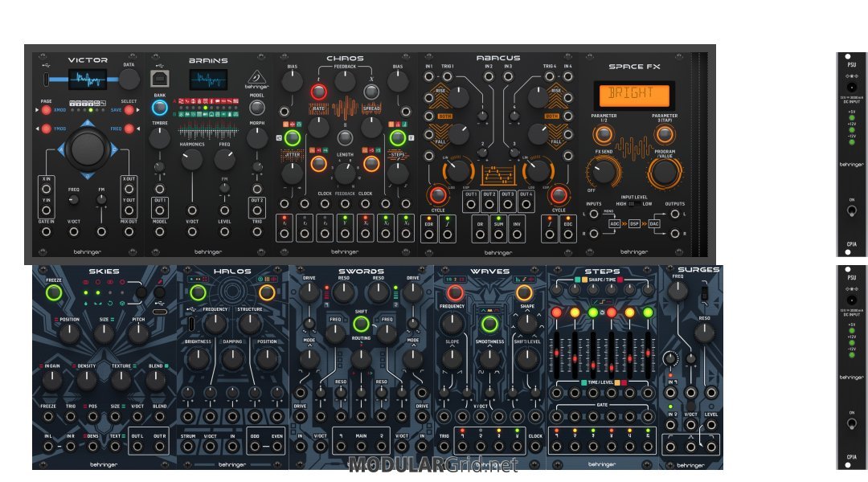Select the OUT 1 jack on Brains
Image resolution: width=868 pixels, height=482 pixels.
159,210
